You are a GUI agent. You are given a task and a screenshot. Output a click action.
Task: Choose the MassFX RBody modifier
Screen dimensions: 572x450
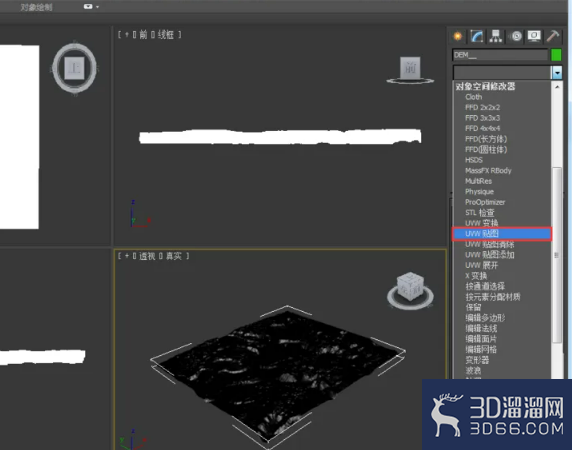coord(488,171)
